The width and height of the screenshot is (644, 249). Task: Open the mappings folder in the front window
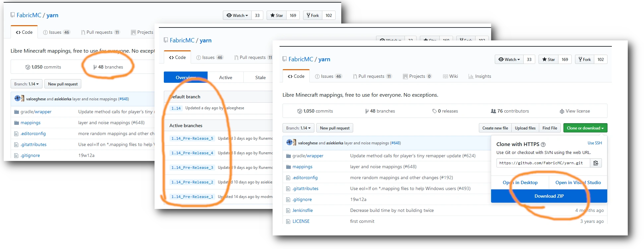tap(302, 167)
